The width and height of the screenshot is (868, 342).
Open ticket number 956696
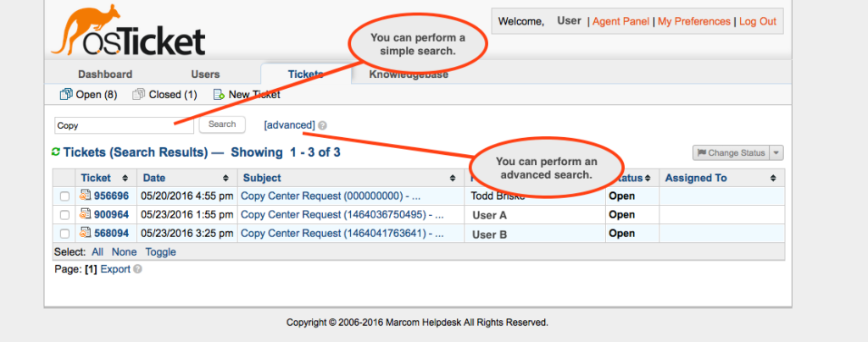111,196
